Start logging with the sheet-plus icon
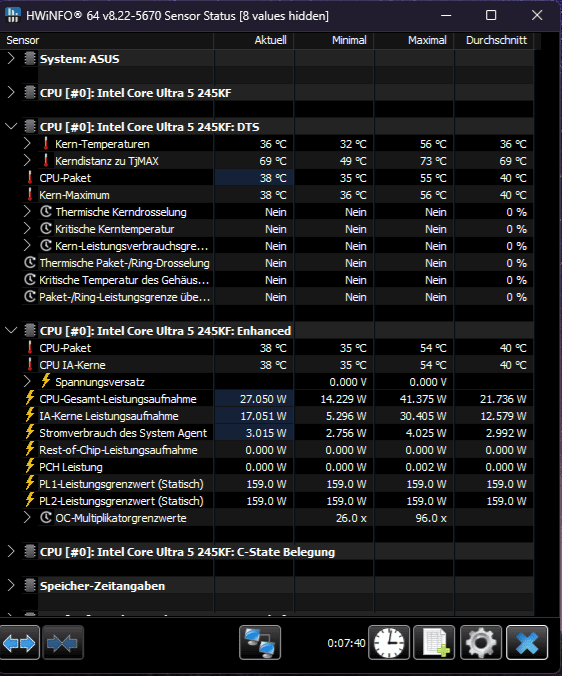 tap(434, 643)
